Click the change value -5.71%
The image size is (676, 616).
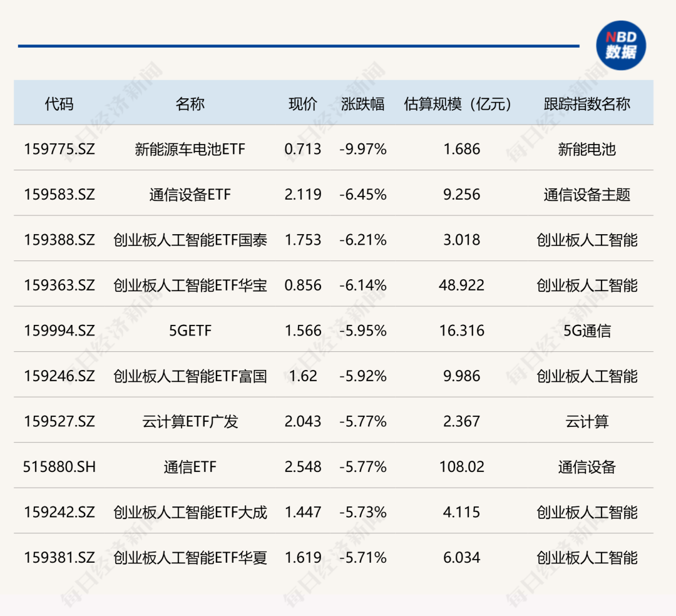(x=362, y=557)
